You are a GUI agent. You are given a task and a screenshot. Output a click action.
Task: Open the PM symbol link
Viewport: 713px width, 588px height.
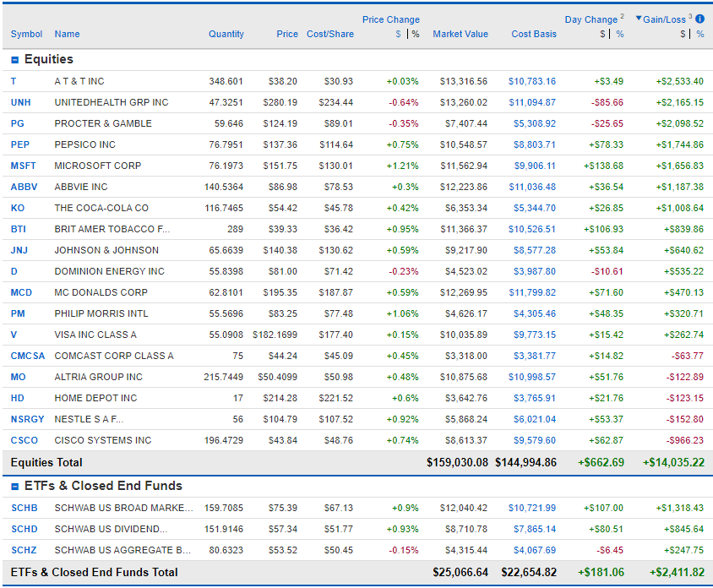(x=18, y=313)
